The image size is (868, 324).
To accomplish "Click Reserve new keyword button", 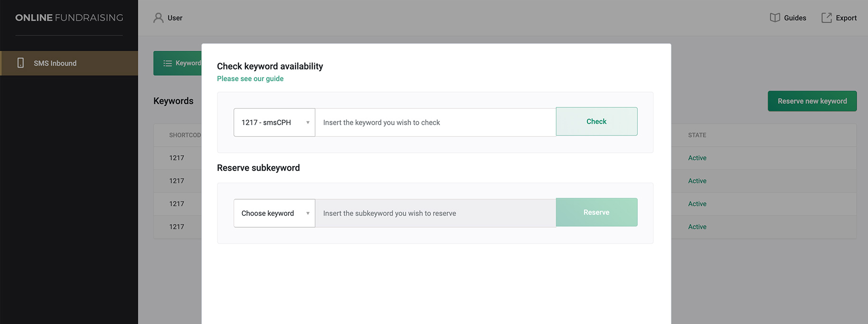I will [812, 101].
